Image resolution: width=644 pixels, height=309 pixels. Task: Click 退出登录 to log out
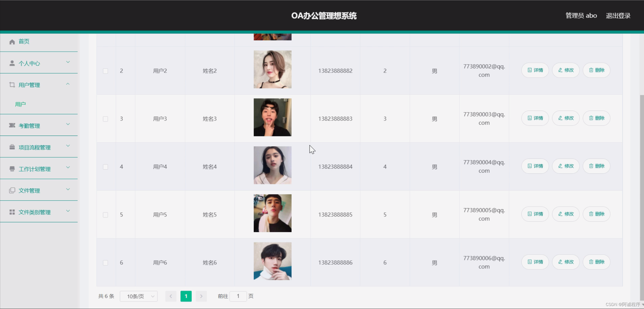point(618,15)
